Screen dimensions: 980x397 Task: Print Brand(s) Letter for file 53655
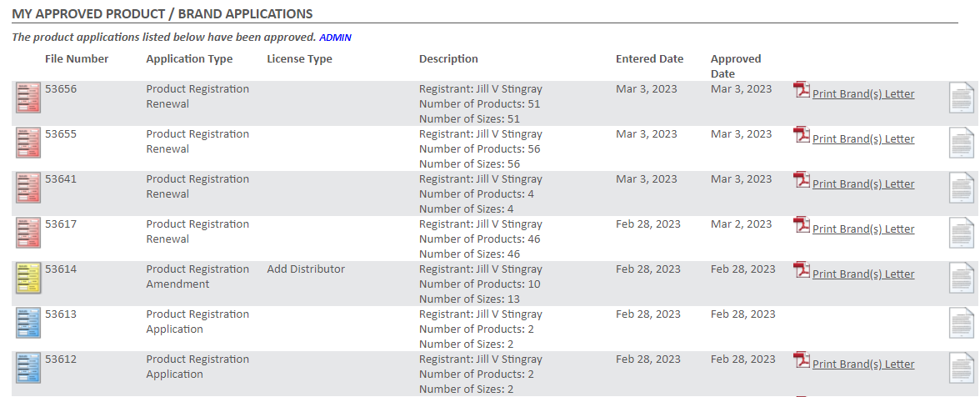[x=863, y=138]
